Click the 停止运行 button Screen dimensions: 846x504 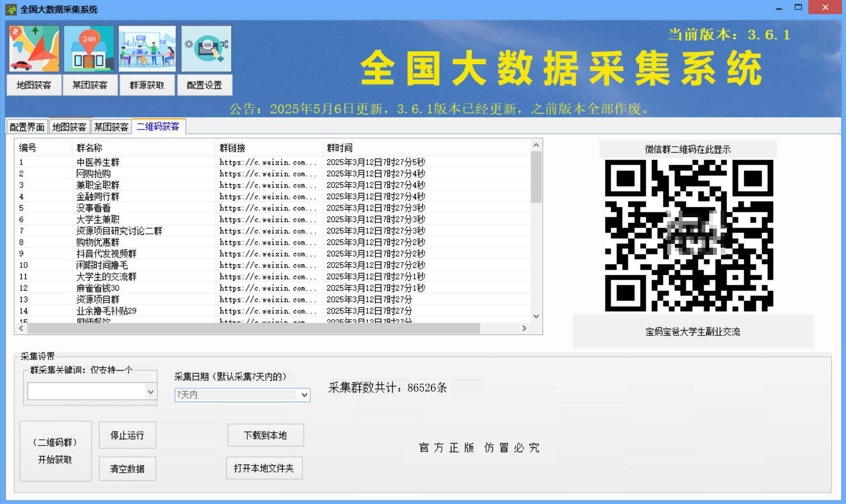point(127,435)
